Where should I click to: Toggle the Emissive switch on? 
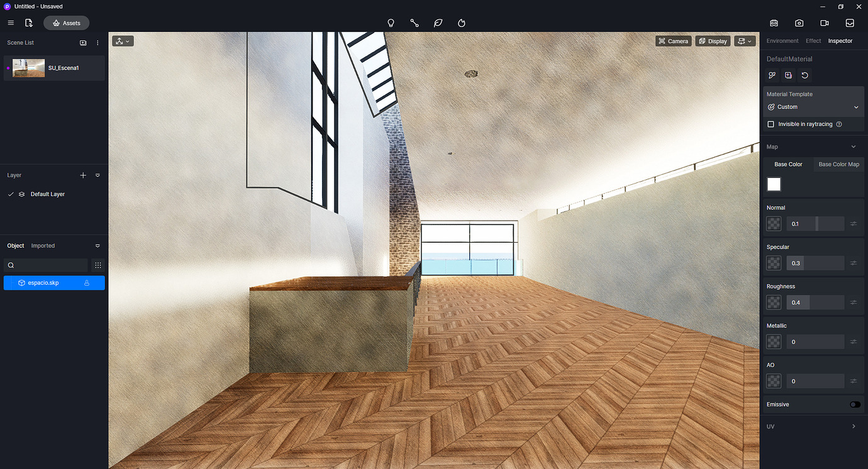coord(854,404)
